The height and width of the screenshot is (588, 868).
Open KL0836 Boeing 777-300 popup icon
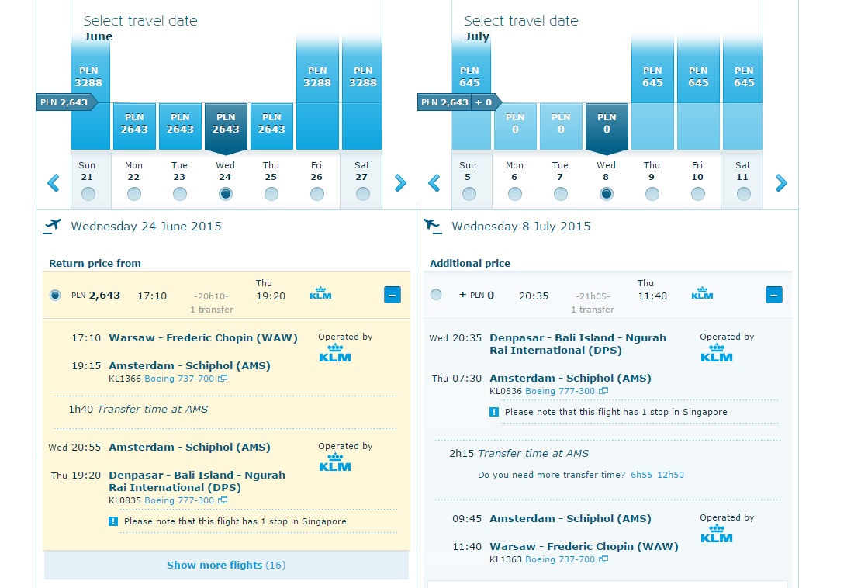(604, 391)
